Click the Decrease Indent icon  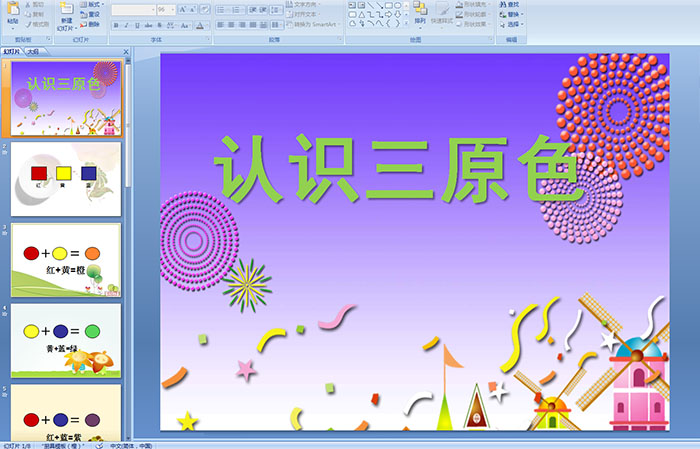253,10
